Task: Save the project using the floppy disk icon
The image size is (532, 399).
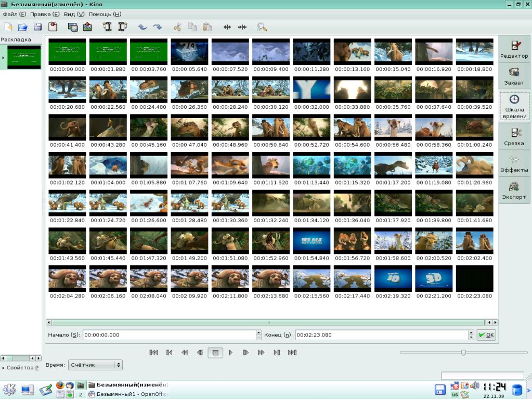Action: click(37, 27)
